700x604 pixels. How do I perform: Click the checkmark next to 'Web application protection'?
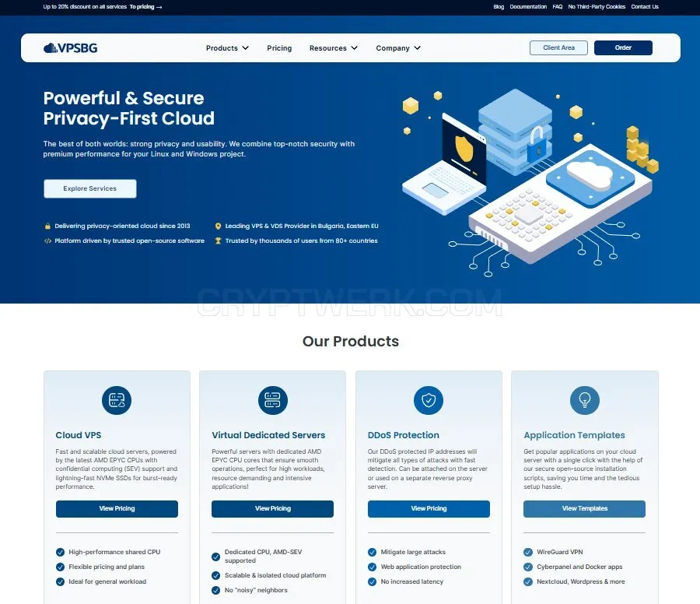[x=373, y=567]
